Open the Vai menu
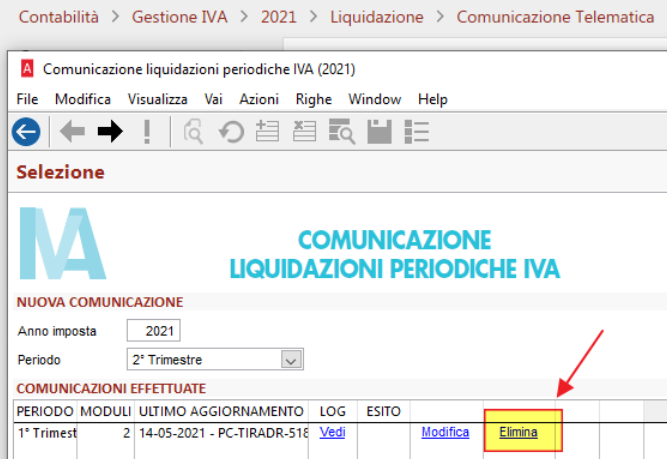Image resolution: width=667 pixels, height=459 pixels. [x=213, y=99]
